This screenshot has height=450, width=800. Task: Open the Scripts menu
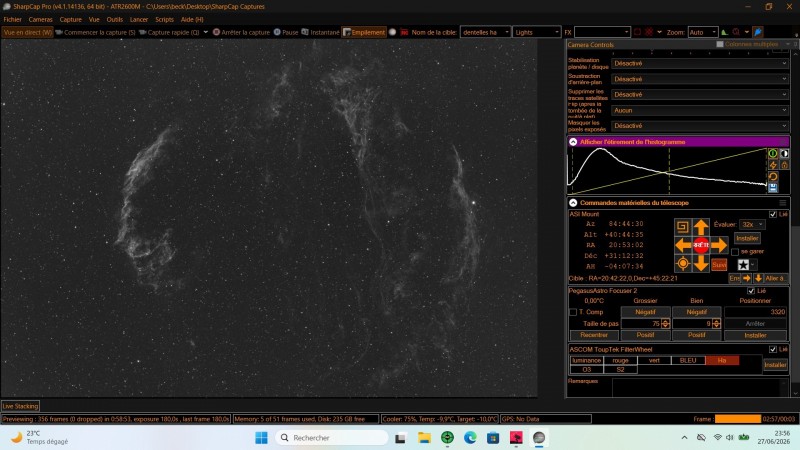[164, 19]
